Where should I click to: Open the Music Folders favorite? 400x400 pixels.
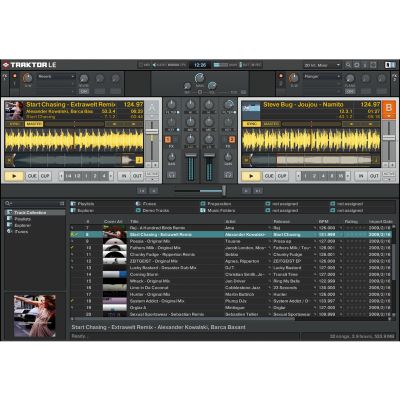coord(217,210)
